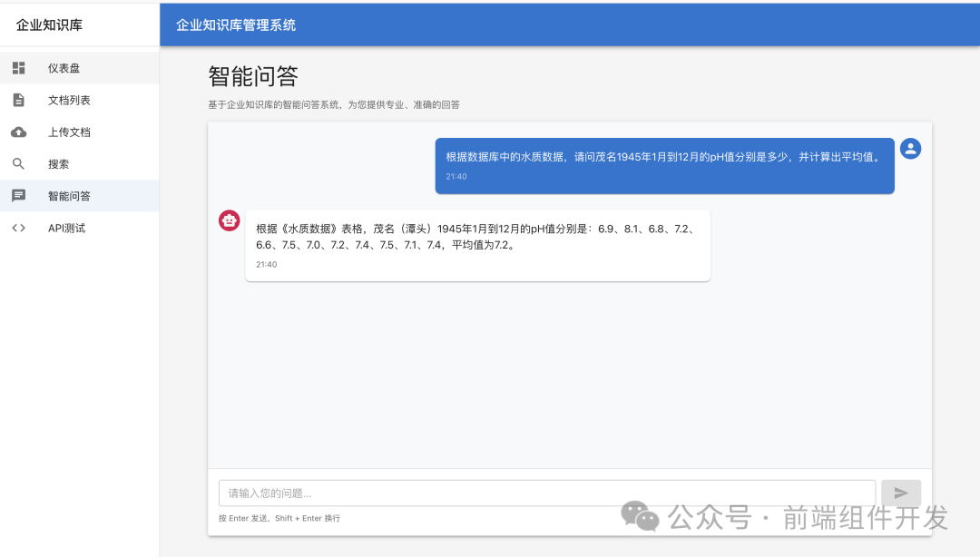Click the cloud upload icon

coord(19,132)
